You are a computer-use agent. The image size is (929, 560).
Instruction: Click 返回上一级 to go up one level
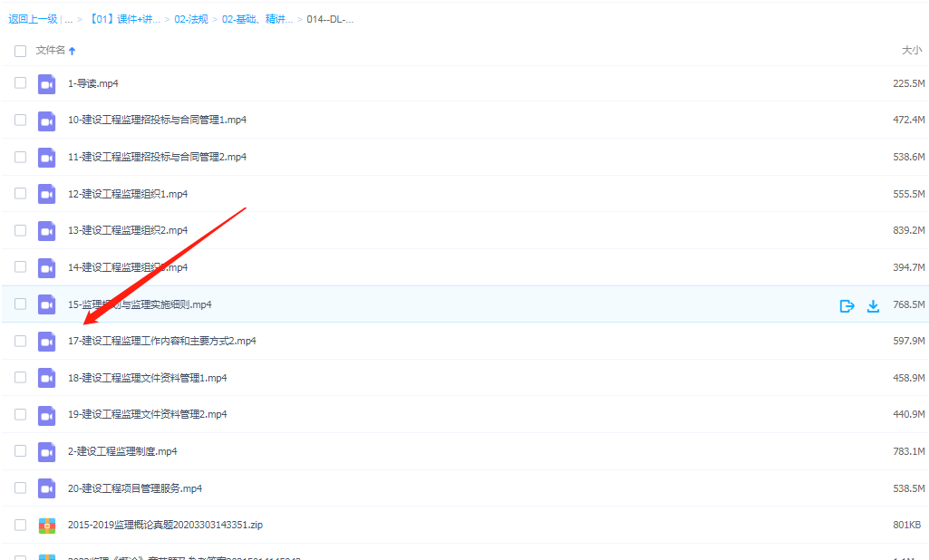[x=33, y=19]
